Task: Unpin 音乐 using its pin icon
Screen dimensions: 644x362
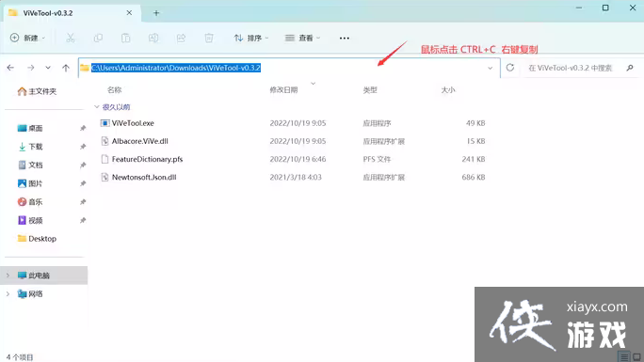Action: pos(83,202)
